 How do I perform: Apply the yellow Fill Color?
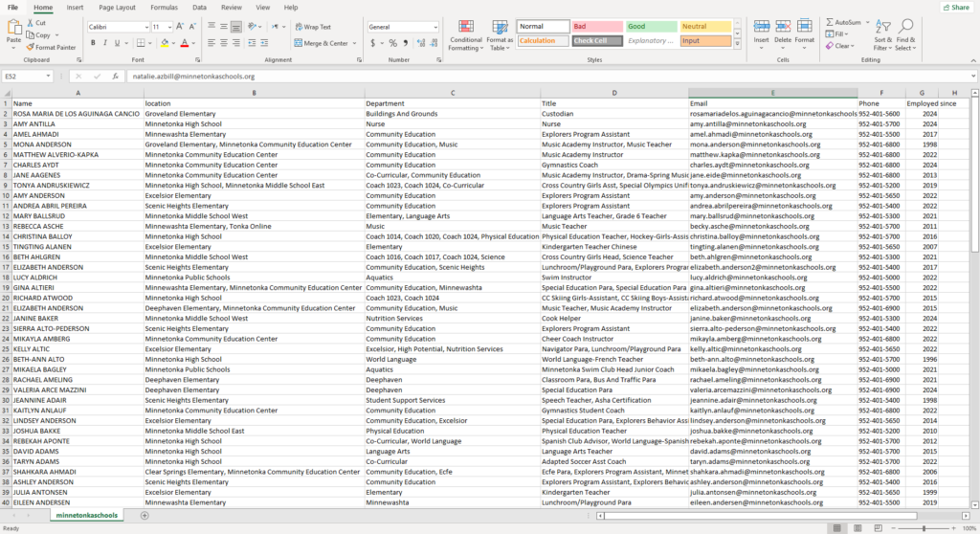tap(165, 43)
